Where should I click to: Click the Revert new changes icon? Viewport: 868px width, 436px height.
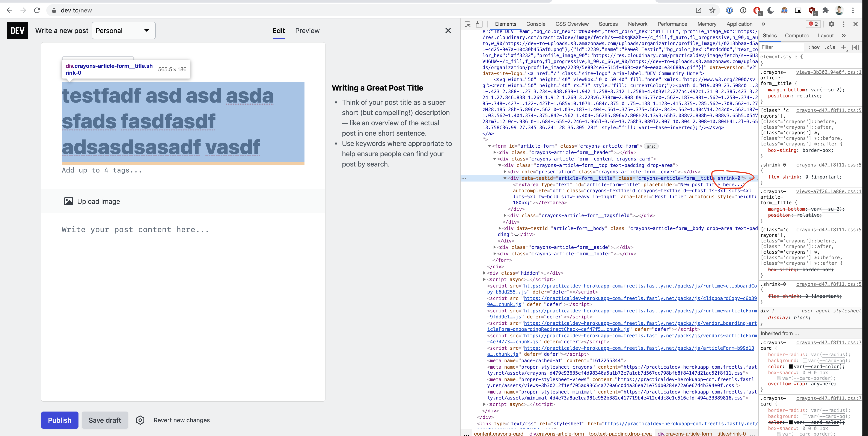(x=140, y=420)
